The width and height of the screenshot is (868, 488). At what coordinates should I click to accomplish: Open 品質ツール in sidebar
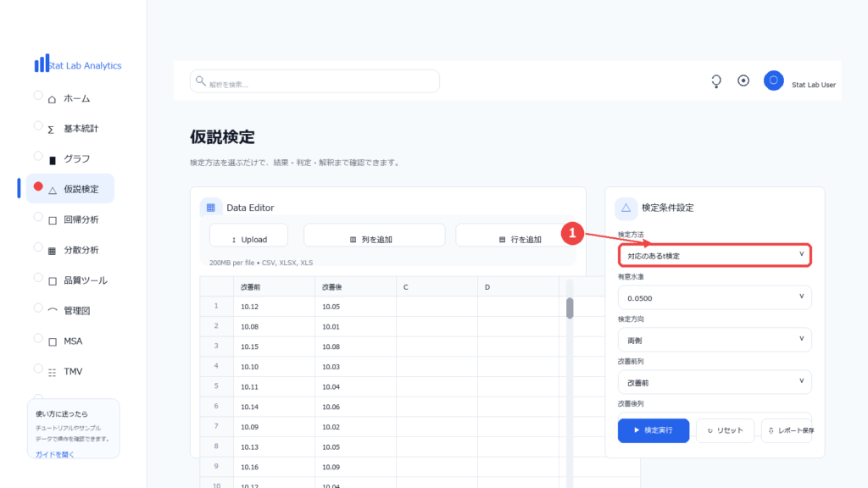(86, 280)
